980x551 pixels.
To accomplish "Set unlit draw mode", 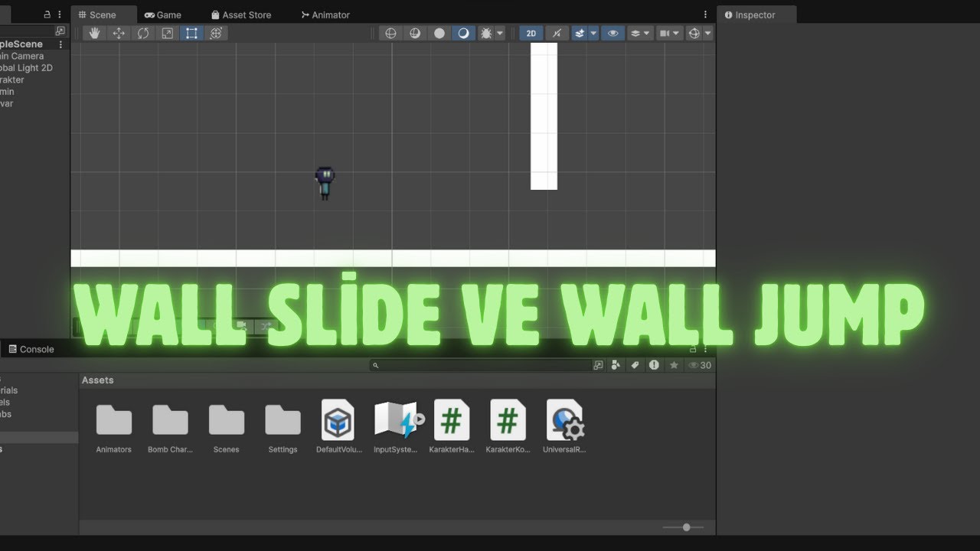I will click(439, 33).
